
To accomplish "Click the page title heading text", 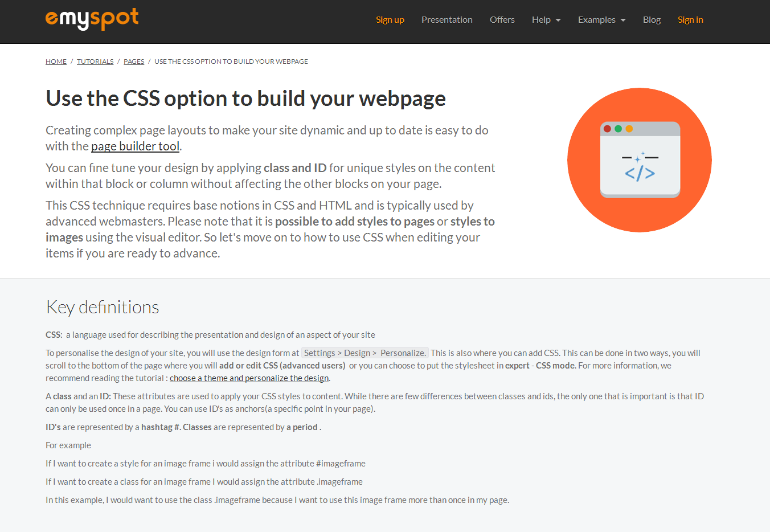I will tap(245, 99).
